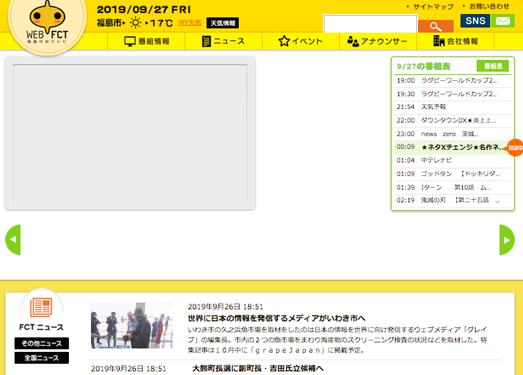
Task: Select the 22:00 ダウンタウンDX program row
Action: (x=453, y=120)
